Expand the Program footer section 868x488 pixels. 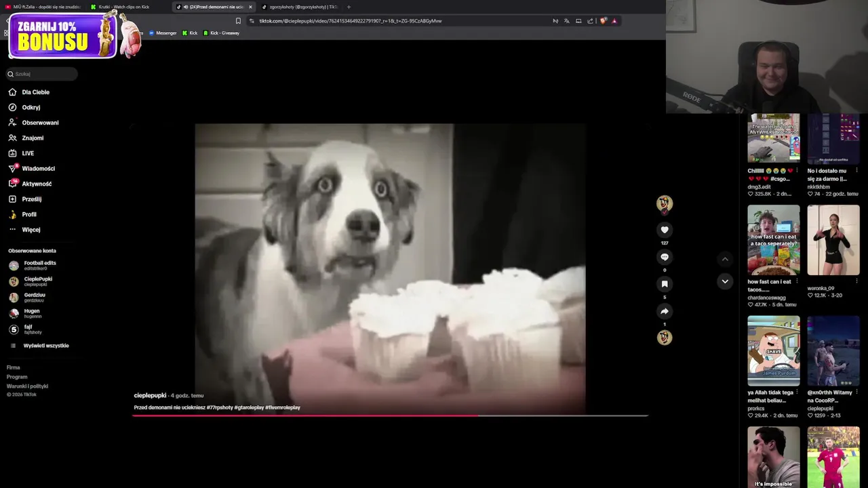[x=17, y=377]
